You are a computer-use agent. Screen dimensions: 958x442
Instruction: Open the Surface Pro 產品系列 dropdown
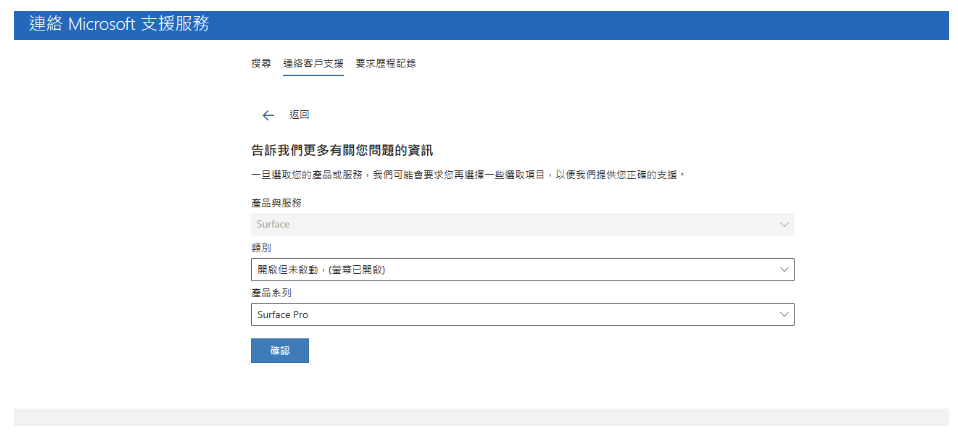click(x=522, y=314)
